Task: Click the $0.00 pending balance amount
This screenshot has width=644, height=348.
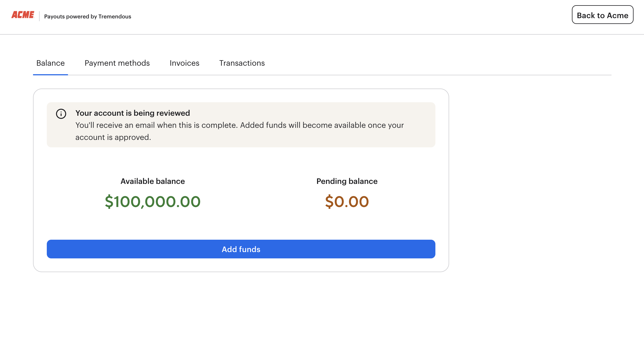Action: point(347,201)
